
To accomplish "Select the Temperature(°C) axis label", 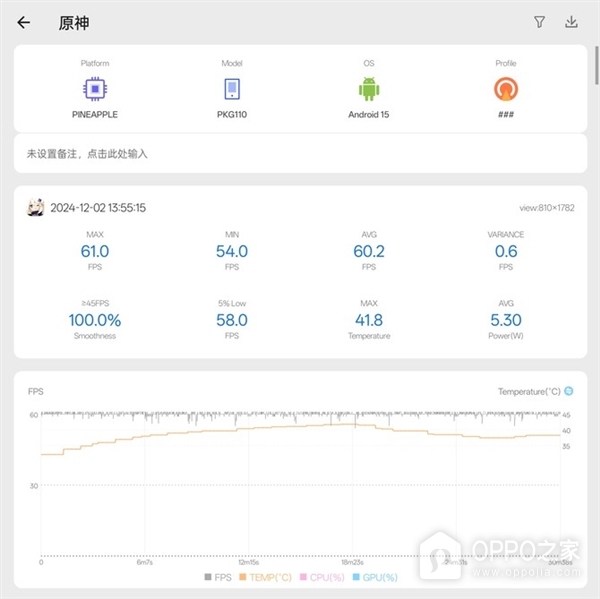I will (529, 391).
